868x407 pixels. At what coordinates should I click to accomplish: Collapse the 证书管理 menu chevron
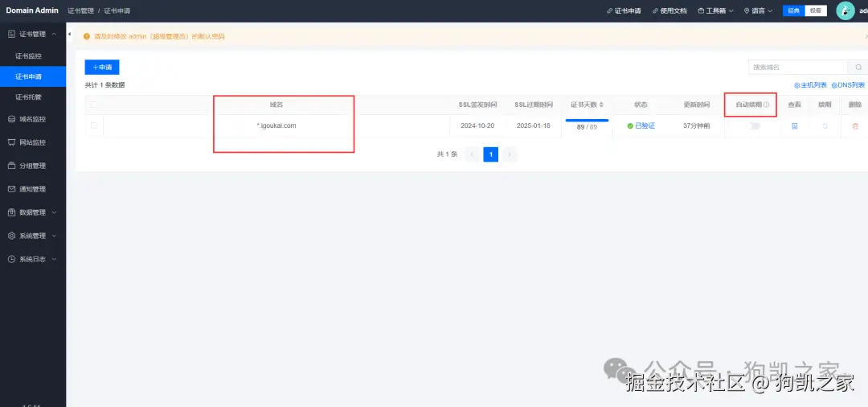click(54, 35)
